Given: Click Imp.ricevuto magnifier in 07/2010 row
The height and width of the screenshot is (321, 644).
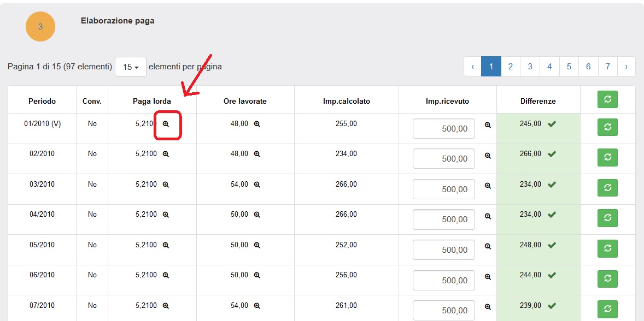Looking at the screenshot, I should click(488, 307).
